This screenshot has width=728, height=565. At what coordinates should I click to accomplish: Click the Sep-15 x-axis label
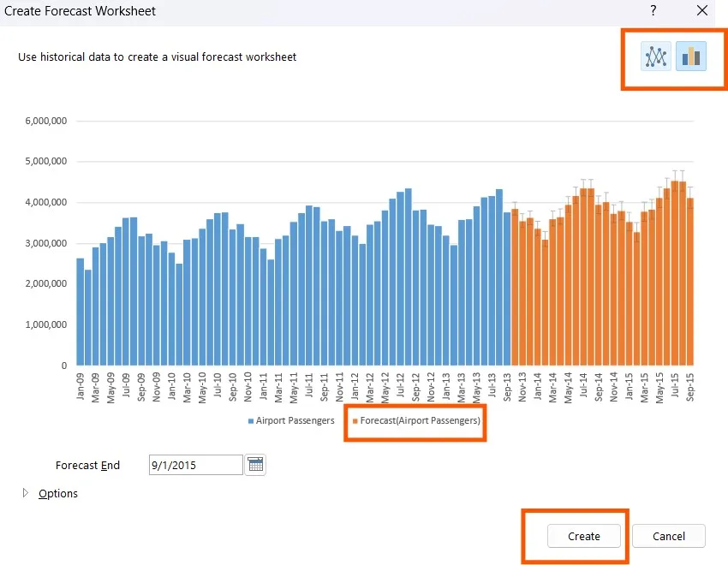(689, 387)
